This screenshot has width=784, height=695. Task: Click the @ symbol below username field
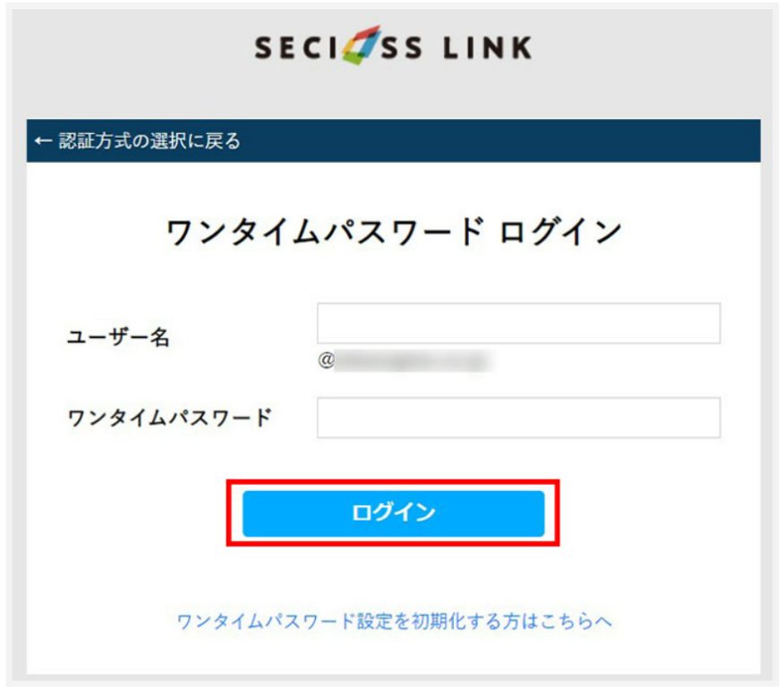coord(326,360)
